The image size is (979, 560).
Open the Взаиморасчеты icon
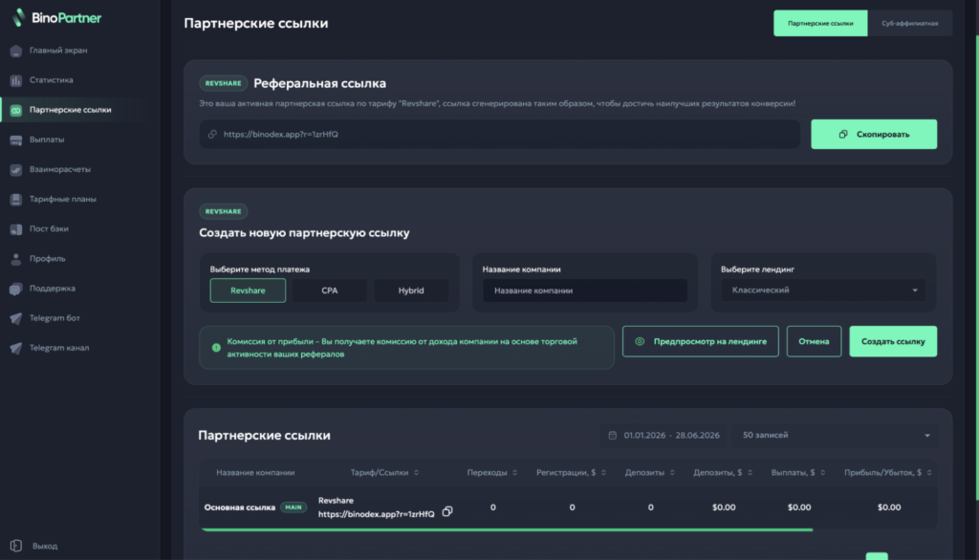click(x=16, y=170)
